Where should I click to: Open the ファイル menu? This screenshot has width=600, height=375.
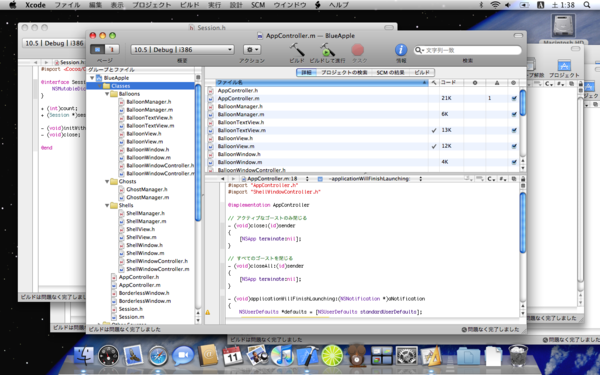[x=67, y=5]
